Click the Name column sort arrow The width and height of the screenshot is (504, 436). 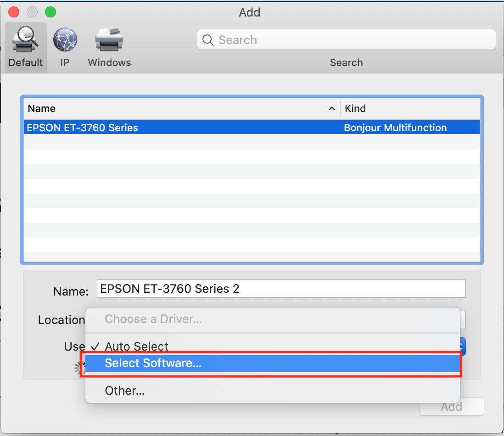332,109
